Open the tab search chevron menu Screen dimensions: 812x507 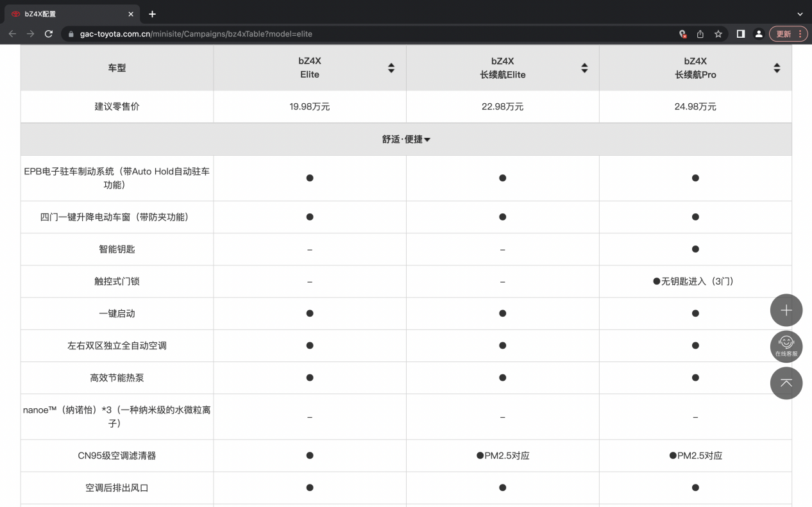(x=800, y=14)
